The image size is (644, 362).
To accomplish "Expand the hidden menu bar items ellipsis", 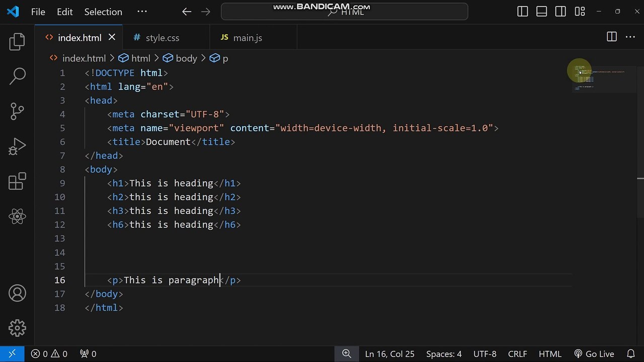I will point(142,12).
